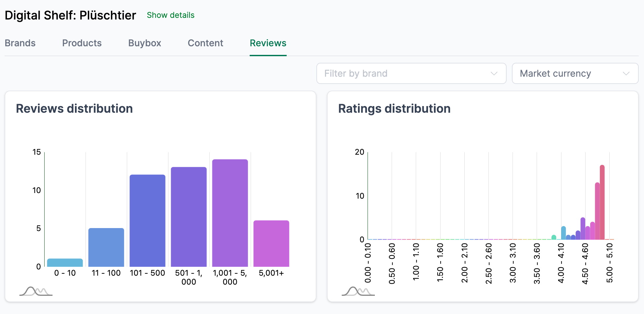Click the distribution curve icon under Reviews chart

coord(36,291)
